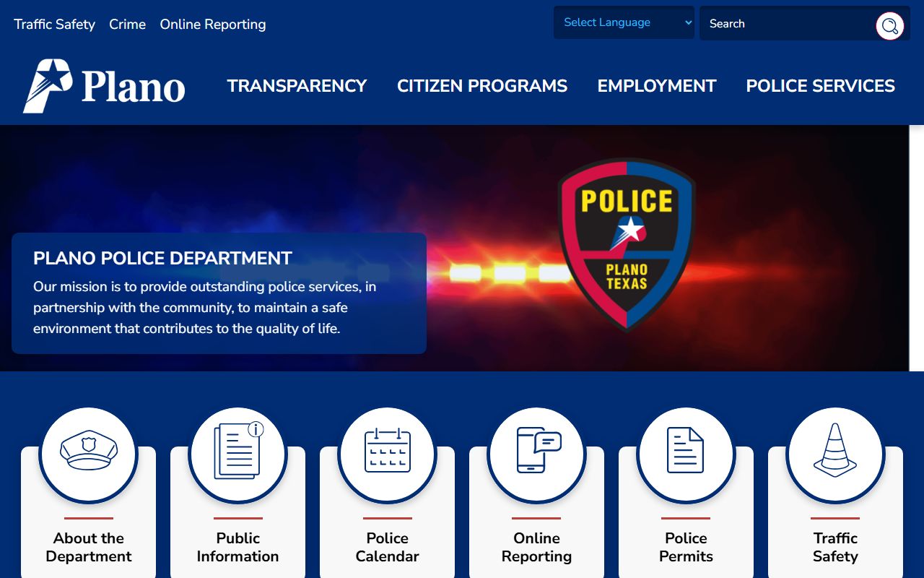
Task: Open the Police Services menu
Action: (821, 86)
